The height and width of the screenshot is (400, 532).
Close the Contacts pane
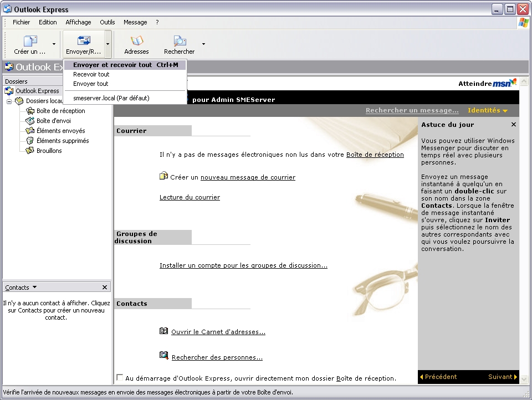105,288
